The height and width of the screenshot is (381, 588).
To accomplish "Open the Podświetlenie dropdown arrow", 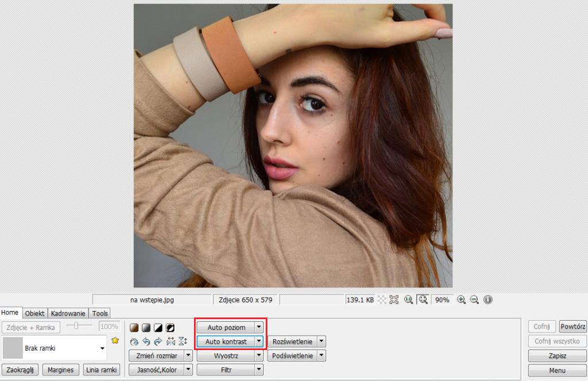I will coord(322,356).
